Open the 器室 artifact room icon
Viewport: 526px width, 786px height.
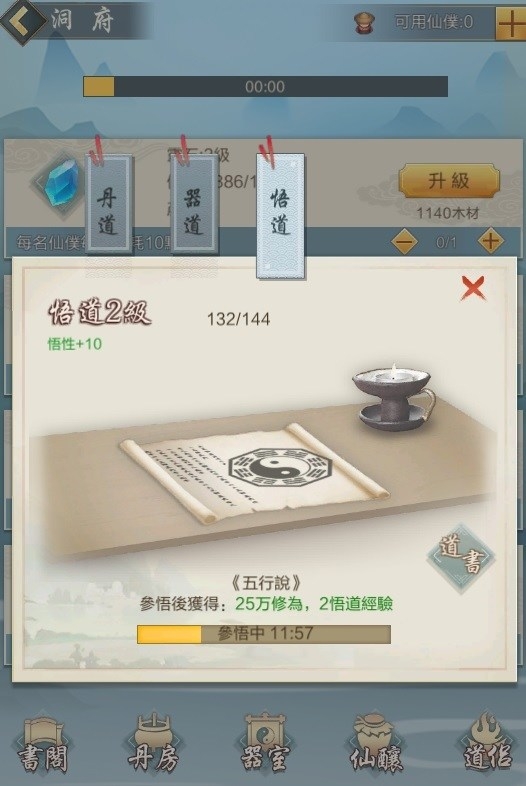click(264, 745)
